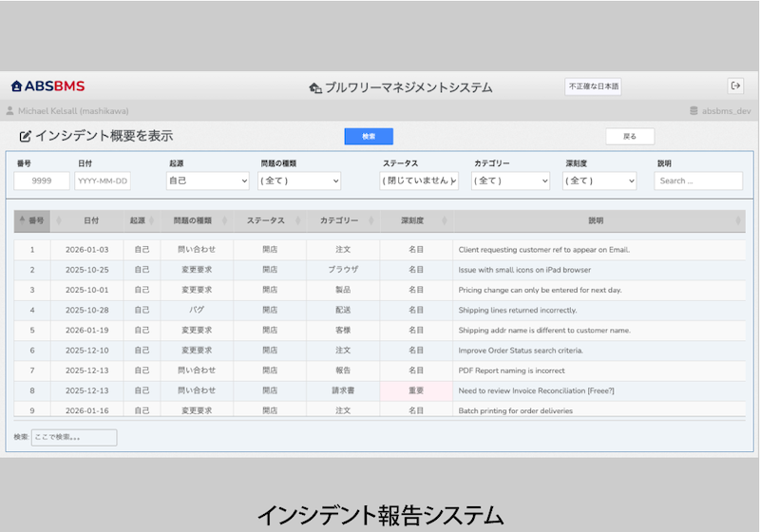Screen dimensions: 760x532
Task: Click the ABSBMS house logo icon
Action: point(16,86)
